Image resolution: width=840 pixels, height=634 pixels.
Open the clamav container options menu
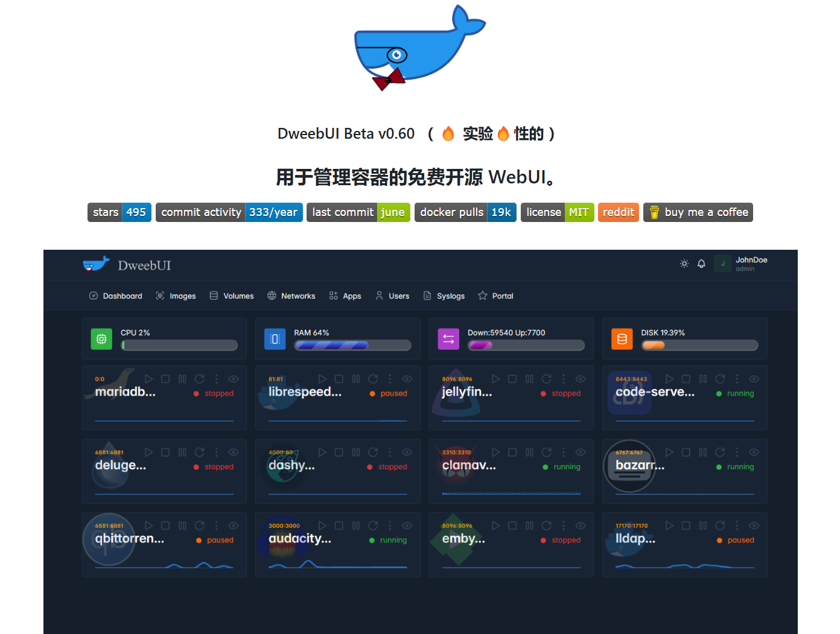(x=564, y=452)
